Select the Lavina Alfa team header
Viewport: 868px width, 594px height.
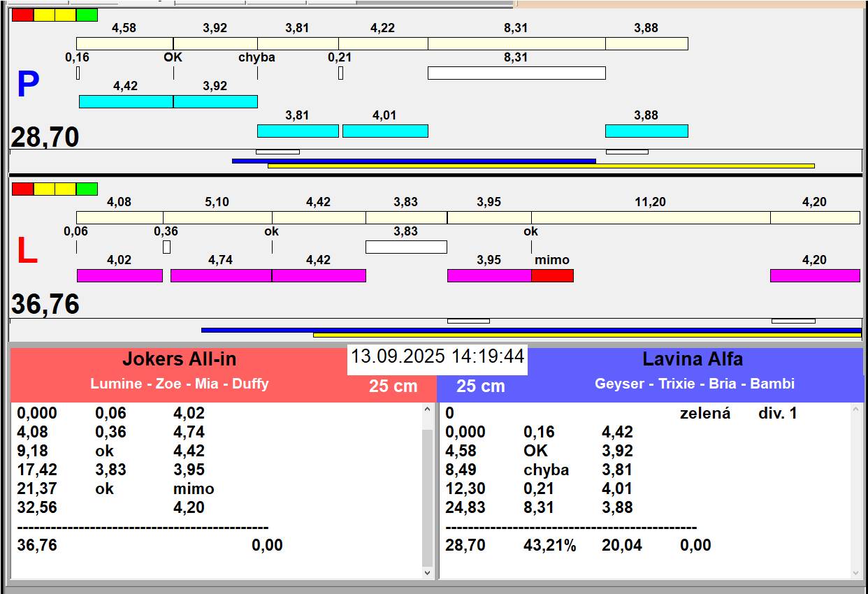coord(693,359)
